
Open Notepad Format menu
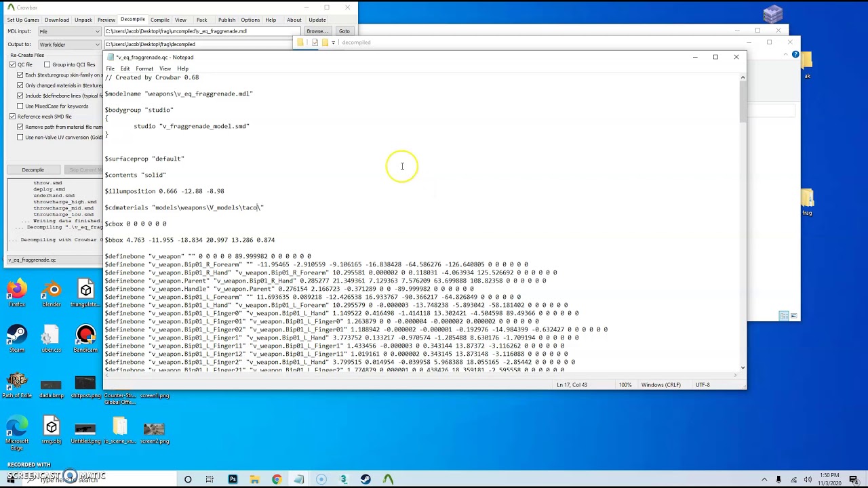pos(144,68)
